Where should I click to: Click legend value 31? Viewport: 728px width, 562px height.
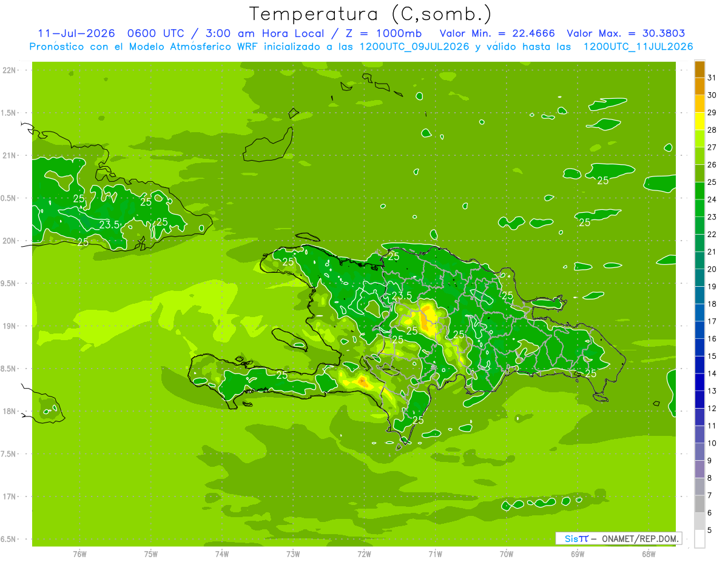pos(712,78)
